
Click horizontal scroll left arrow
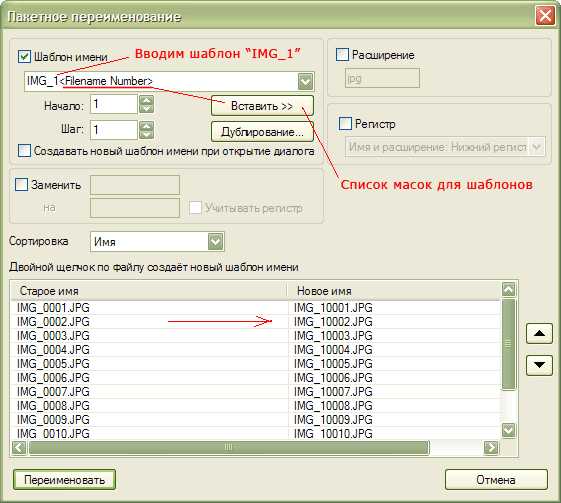19,447
